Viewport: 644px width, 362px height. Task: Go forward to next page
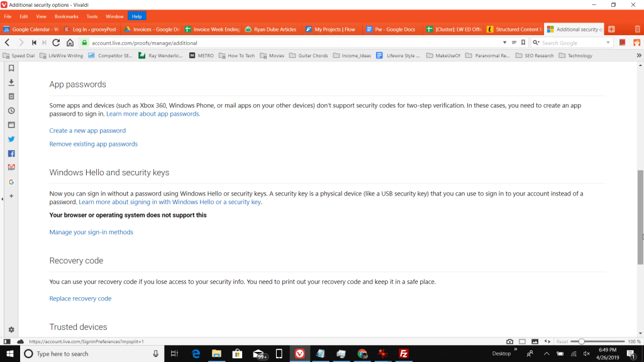21,43
